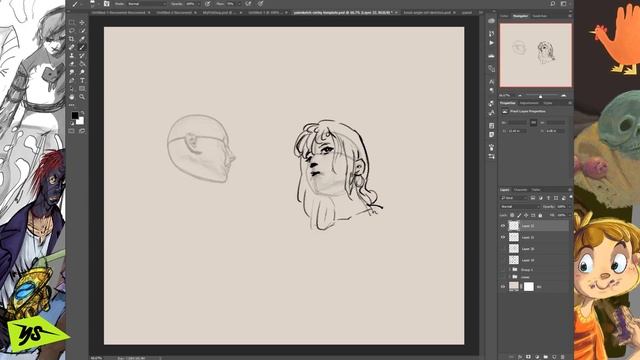Open the workspace switcher icon
The width and height of the screenshot is (640, 360).
tap(564, 4)
